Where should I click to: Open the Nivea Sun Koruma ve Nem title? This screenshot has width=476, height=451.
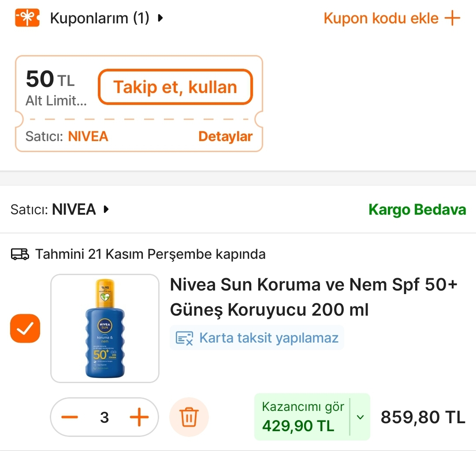pos(313,297)
